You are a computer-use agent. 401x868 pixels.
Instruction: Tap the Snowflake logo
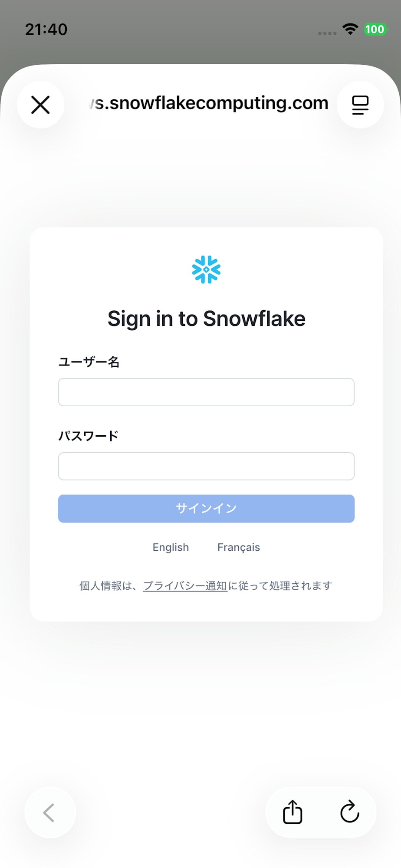click(x=206, y=270)
